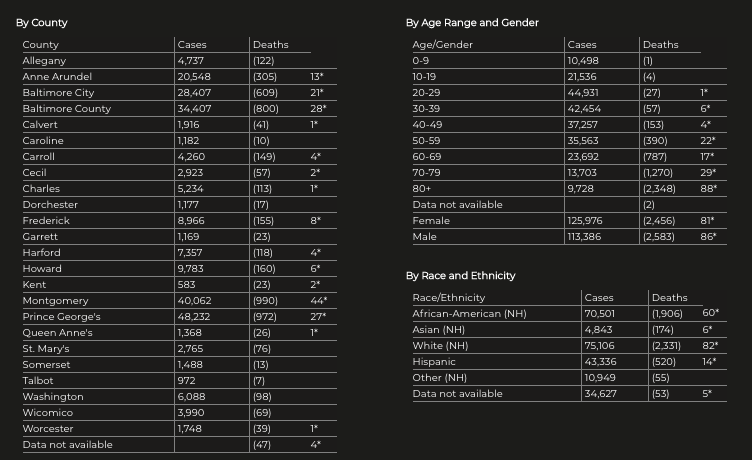
Task: Click the "By Race and Ethnicity" heading
Action: (460, 275)
